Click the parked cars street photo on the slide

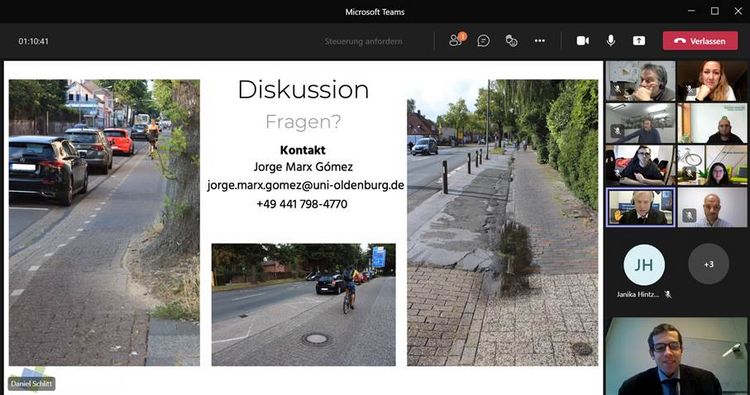[104, 222]
